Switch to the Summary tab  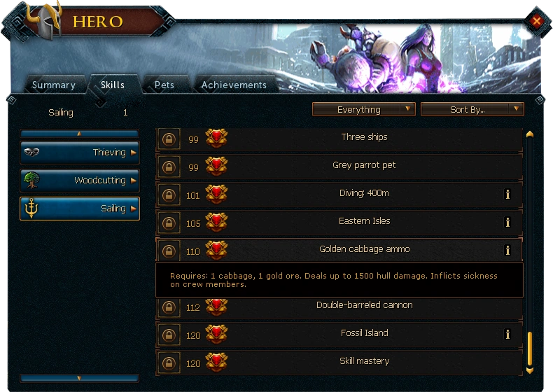54,85
